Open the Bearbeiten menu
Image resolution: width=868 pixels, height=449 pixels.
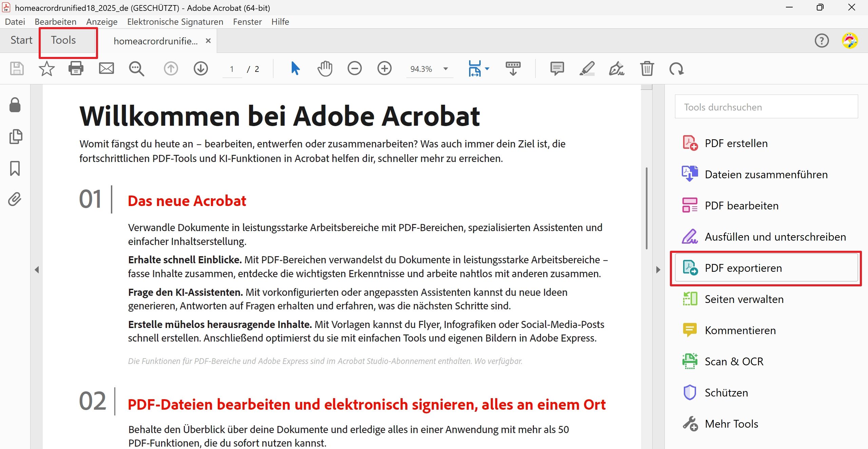coord(56,22)
